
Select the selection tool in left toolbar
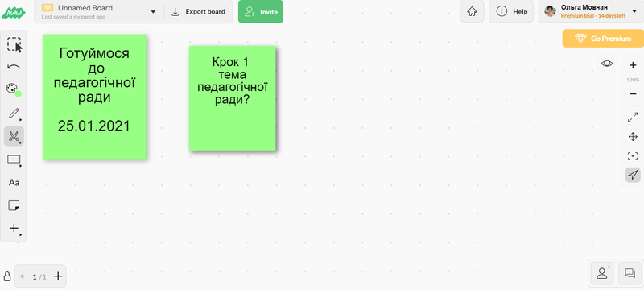14,45
